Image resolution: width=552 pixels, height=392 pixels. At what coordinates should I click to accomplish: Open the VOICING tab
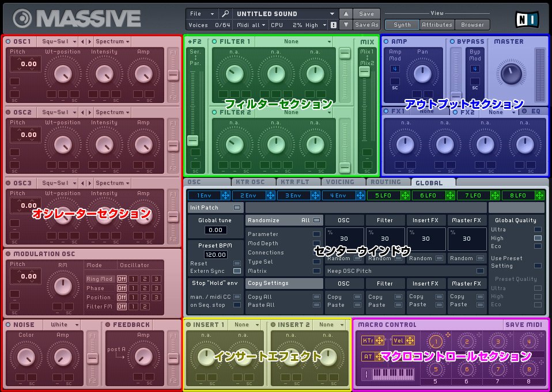click(x=342, y=182)
